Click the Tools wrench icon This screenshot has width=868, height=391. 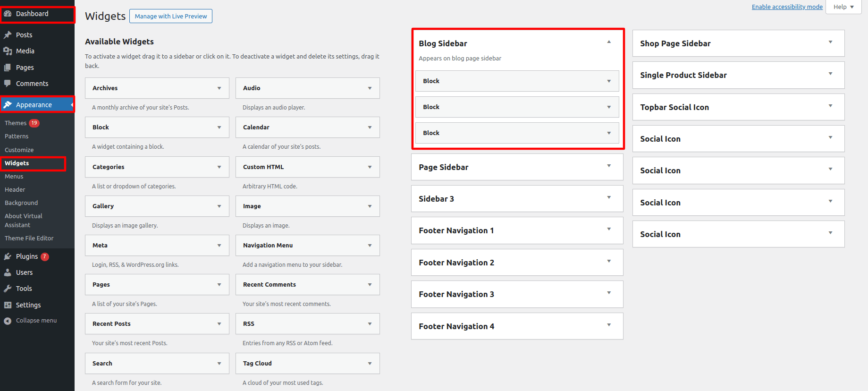point(8,289)
